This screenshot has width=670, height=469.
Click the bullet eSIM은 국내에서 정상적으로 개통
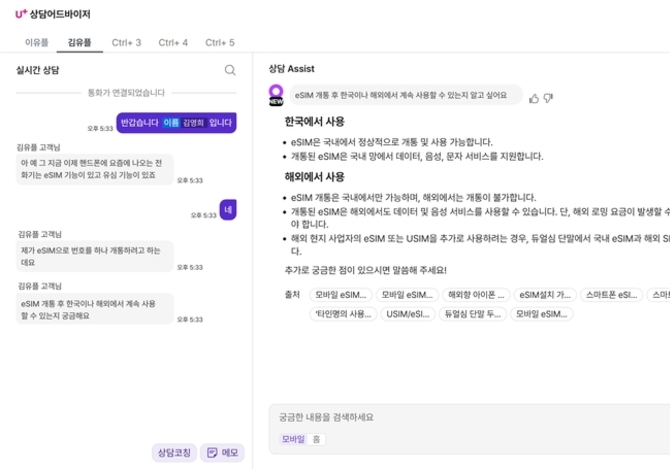[392, 142]
